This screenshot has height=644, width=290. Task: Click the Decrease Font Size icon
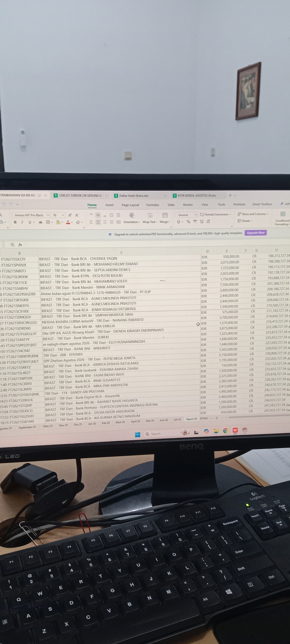click(x=77, y=215)
